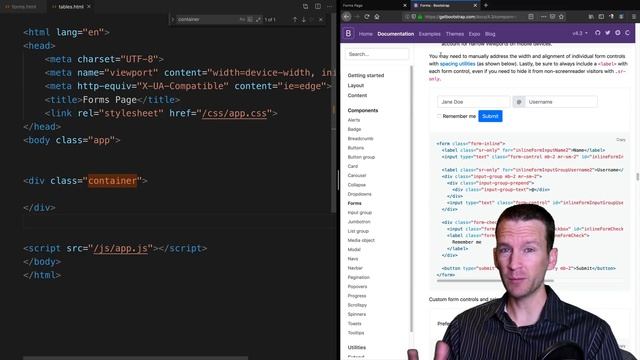The image size is (640, 360).
Task: Open Buttons component page
Action: 356,148
